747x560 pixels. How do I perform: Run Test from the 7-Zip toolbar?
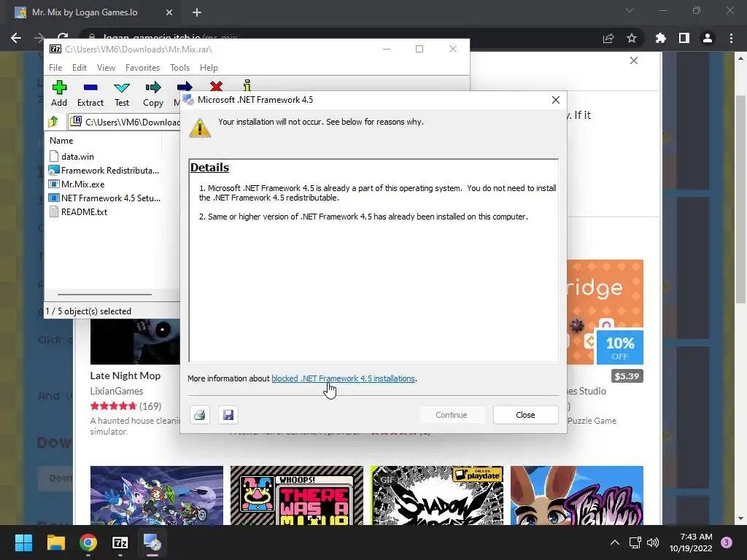pos(122,94)
